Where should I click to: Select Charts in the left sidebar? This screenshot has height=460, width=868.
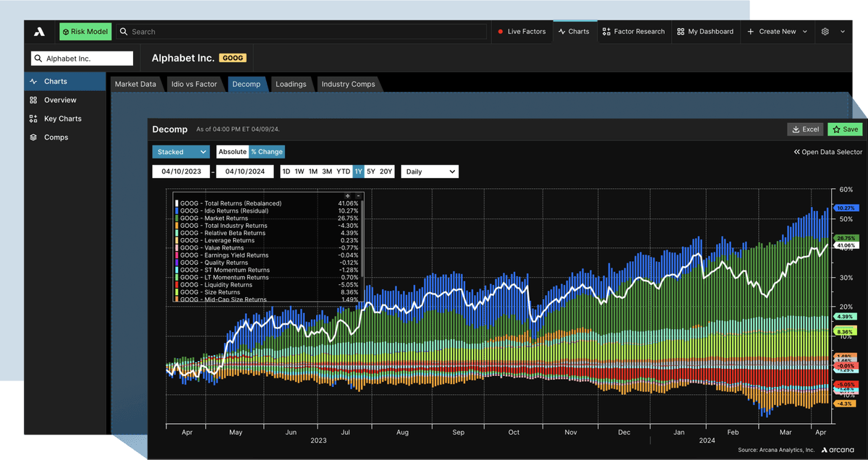(x=65, y=82)
